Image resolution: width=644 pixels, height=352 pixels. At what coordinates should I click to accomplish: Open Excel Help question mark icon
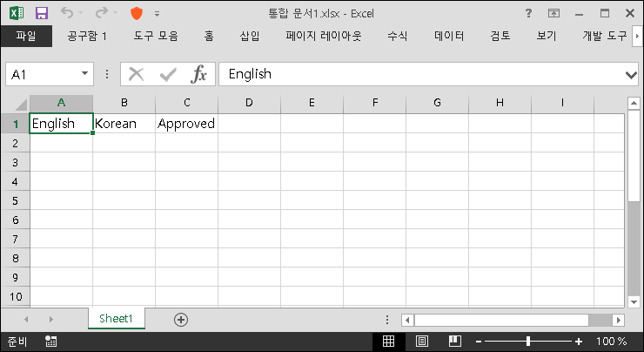[528, 13]
